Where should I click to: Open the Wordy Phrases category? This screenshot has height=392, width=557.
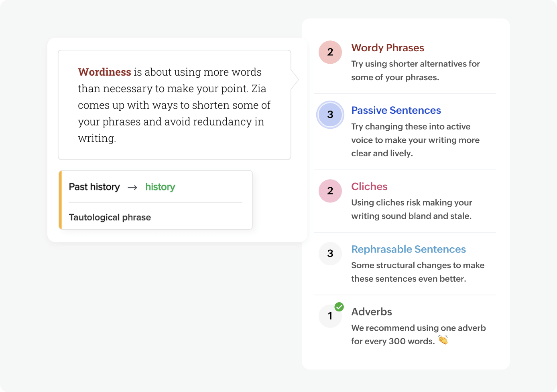point(388,48)
